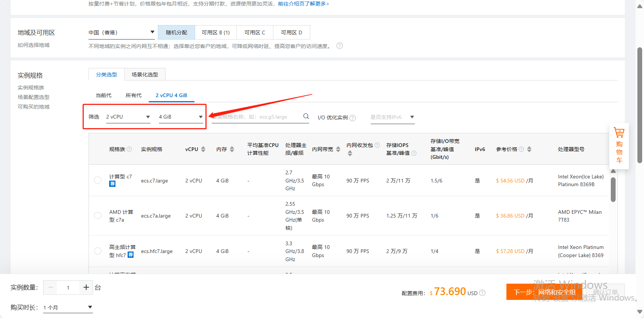The width and height of the screenshot is (644, 318).
Task: Click 下一步：网络和安全组 button
Action: point(544,292)
